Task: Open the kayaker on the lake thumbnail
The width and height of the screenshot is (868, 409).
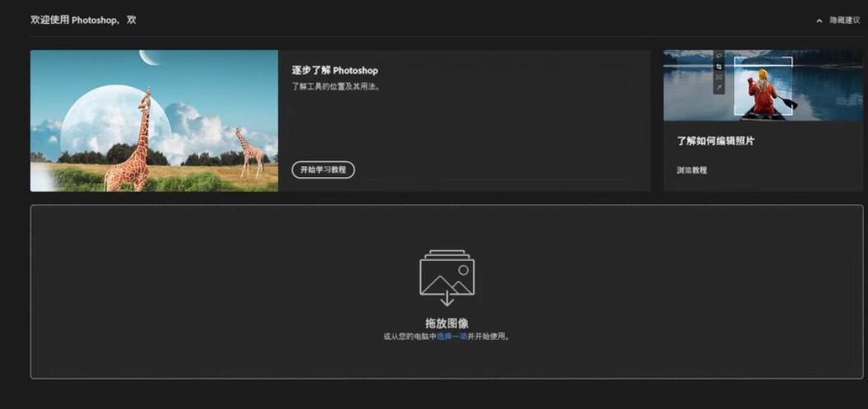Action: [x=763, y=86]
